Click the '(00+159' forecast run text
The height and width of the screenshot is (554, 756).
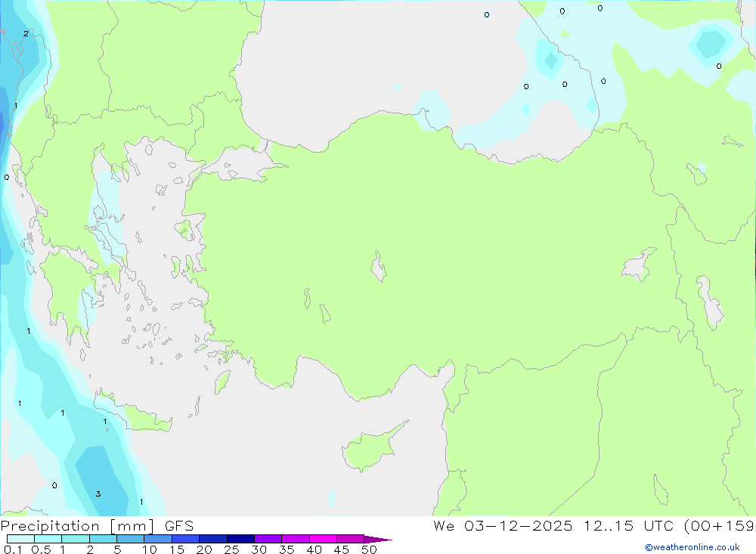[x=719, y=526]
